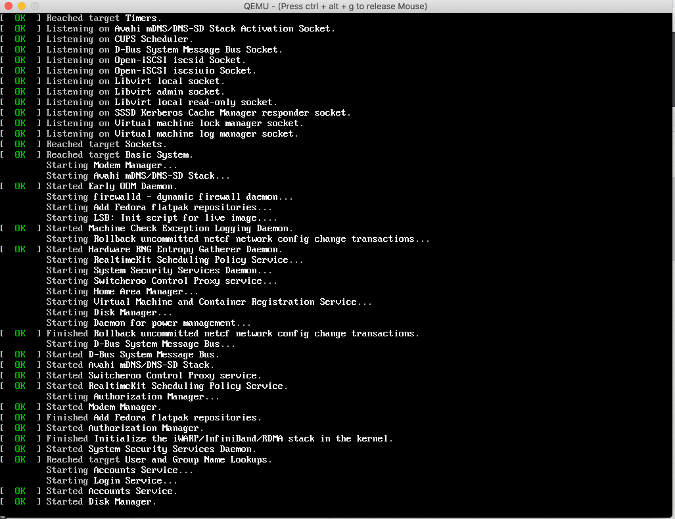Click the QEMU window title bar
Screen dimensions: 675x519
(x=337, y=6)
